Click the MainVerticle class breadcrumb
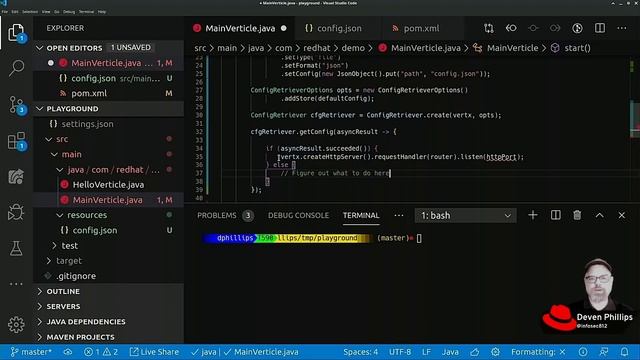The width and height of the screenshot is (640, 360). click(506, 48)
